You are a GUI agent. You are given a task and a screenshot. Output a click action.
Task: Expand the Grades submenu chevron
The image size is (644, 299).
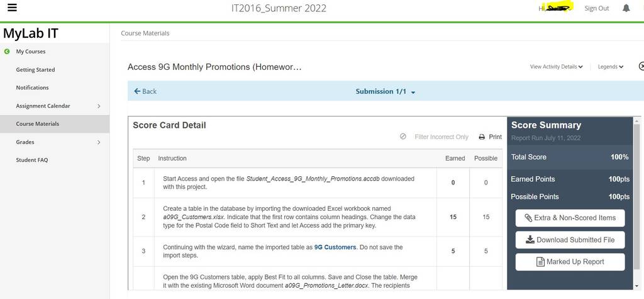(99, 142)
